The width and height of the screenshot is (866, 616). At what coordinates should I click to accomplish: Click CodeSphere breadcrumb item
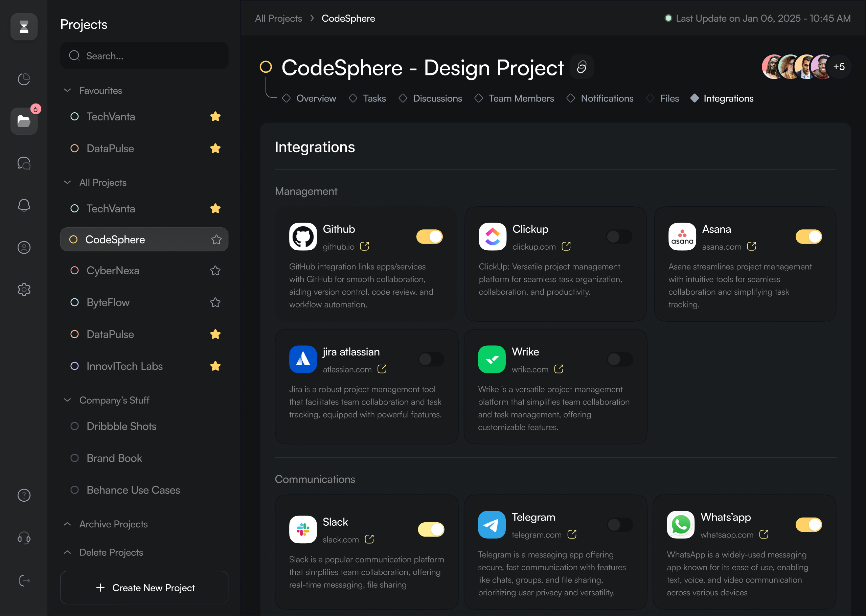click(x=348, y=18)
